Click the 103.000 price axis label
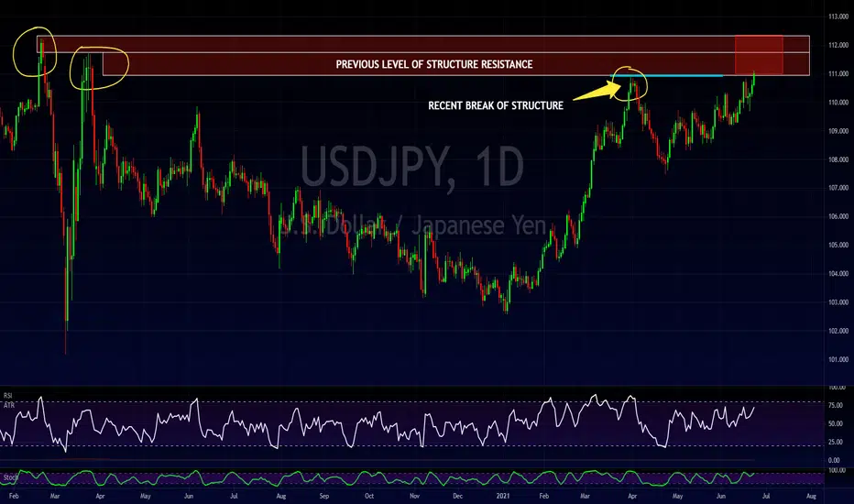The image size is (854, 504). coord(838,302)
